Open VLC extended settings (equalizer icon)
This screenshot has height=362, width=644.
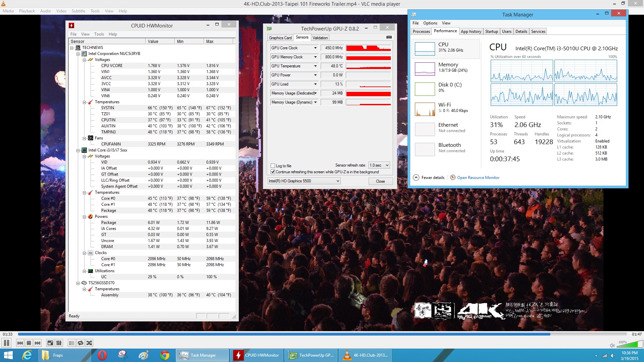(x=59, y=343)
